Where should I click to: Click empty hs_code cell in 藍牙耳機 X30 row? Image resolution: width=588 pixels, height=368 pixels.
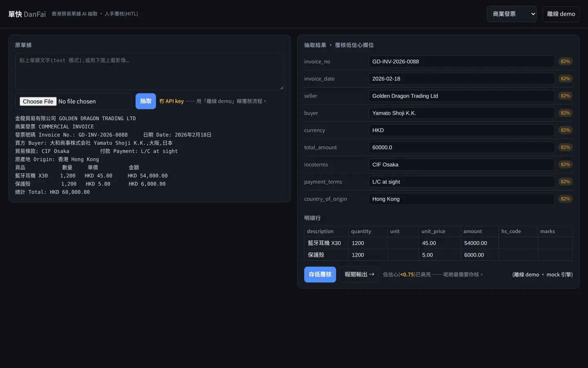(518, 243)
